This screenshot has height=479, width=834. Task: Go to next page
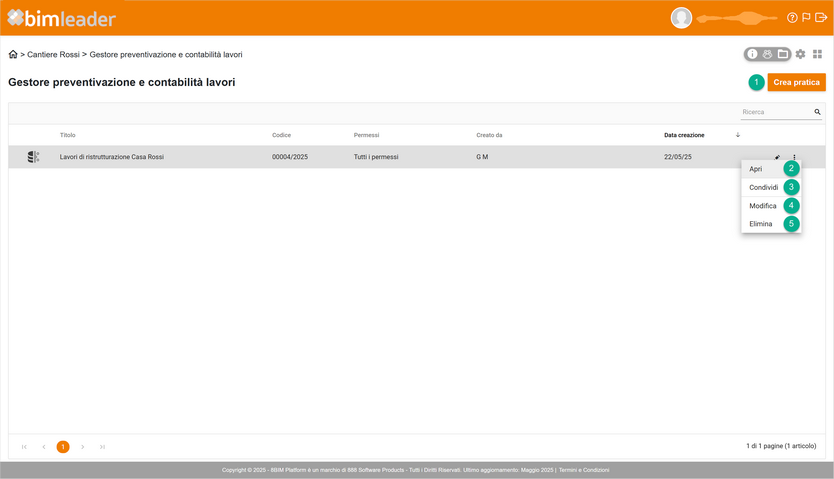(82, 447)
